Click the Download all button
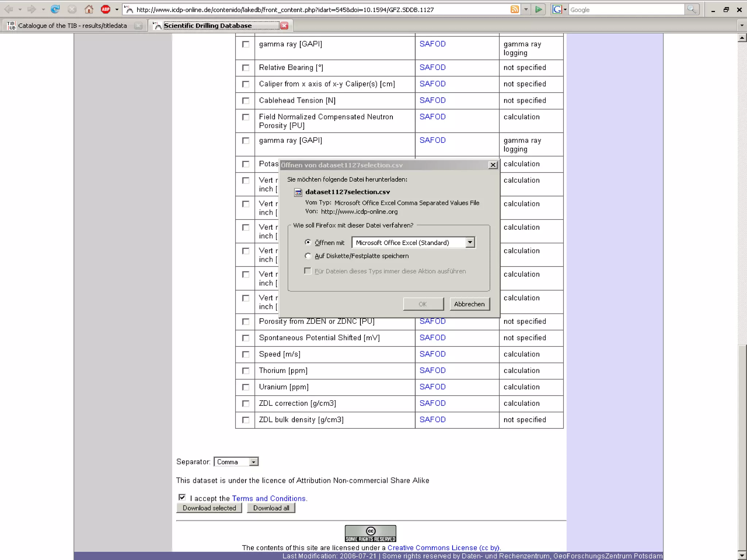This screenshot has height=560, width=747. [271, 508]
